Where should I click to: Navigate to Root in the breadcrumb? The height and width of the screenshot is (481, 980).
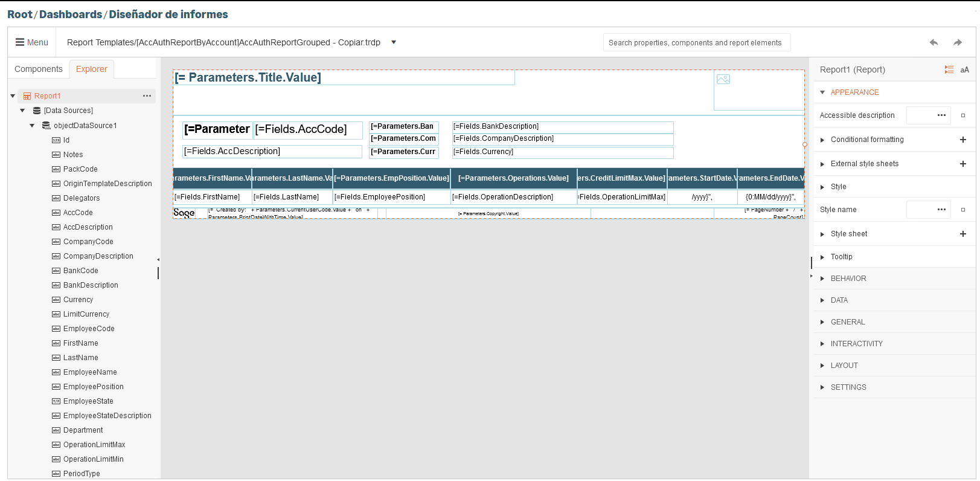[x=19, y=14]
